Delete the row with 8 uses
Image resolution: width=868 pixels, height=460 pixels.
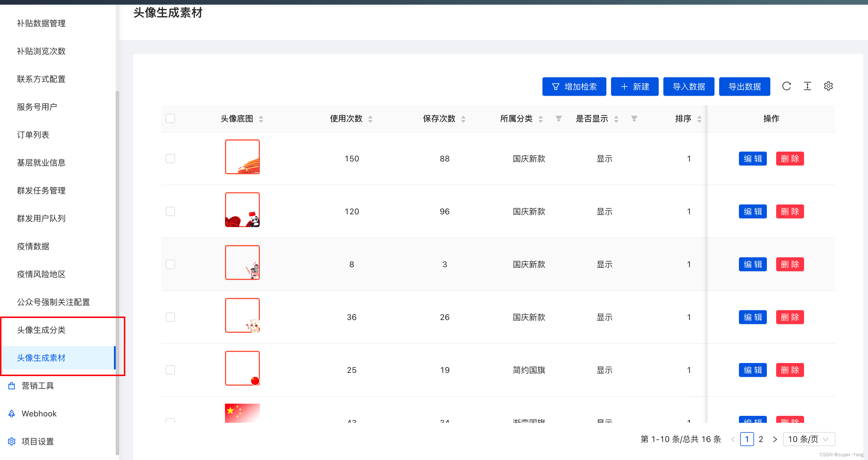click(x=790, y=264)
